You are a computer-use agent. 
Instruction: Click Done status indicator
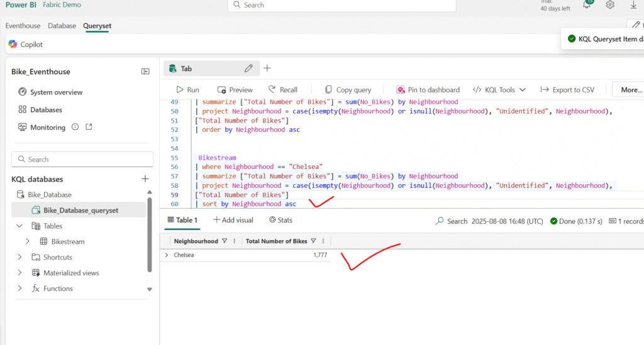[576, 221]
